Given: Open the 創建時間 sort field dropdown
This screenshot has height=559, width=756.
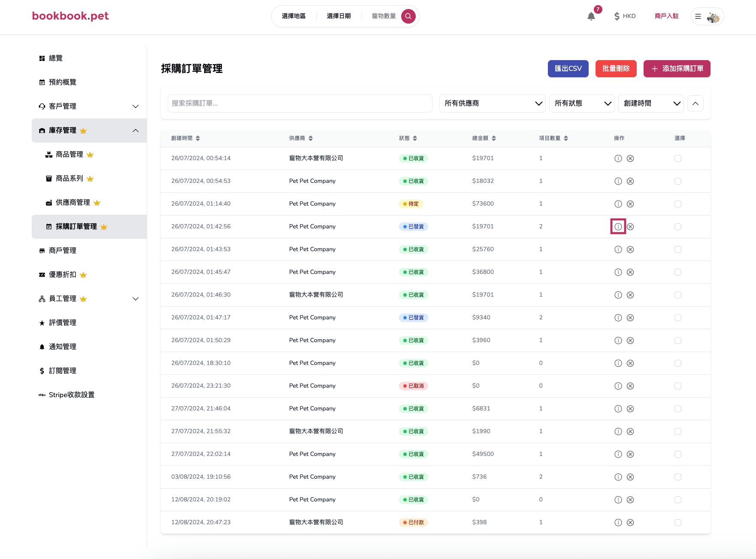Looking at the screenshot, I should click(651, 103).
